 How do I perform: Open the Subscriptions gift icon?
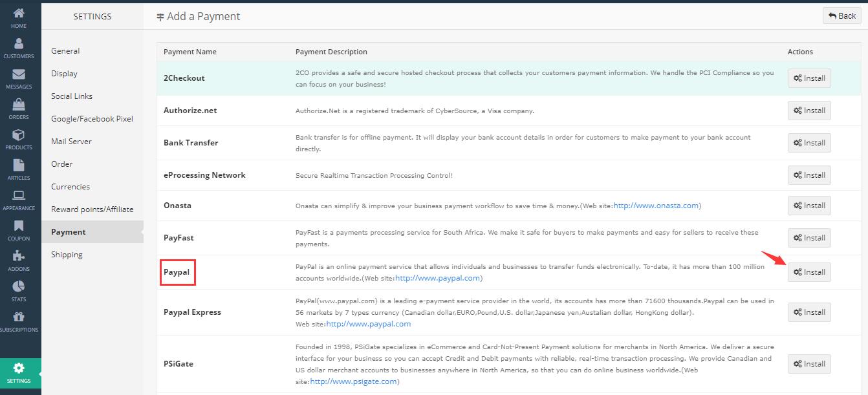(x=19, y=318)
